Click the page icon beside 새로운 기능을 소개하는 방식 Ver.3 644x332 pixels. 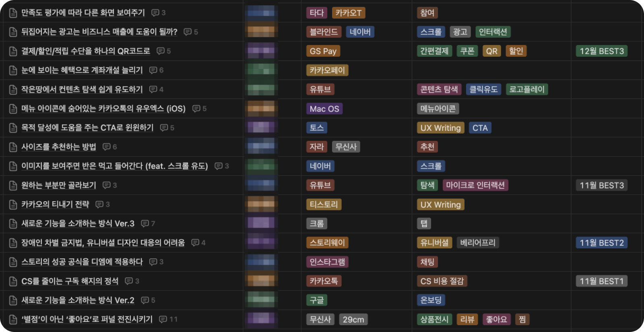point(13,224)
